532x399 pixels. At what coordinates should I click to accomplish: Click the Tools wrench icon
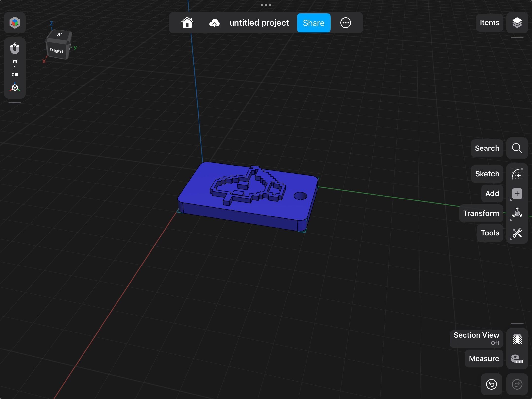(x=517, y=233)
